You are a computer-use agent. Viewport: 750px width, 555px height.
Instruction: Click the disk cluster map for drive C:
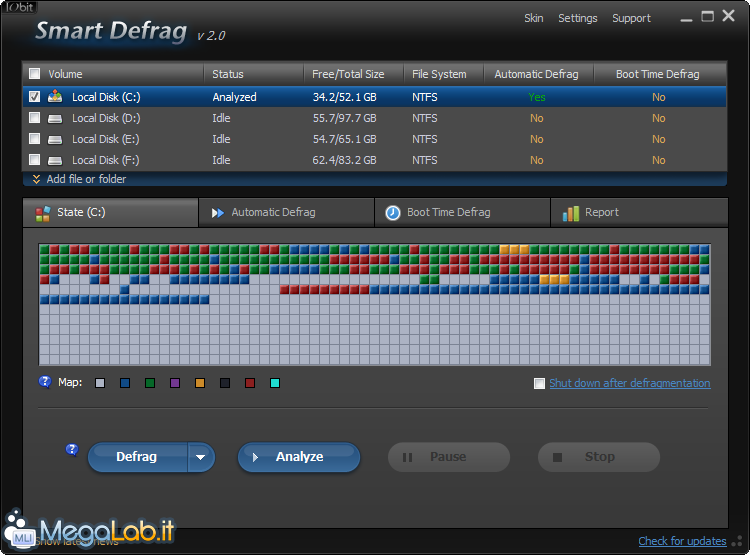tap(375, 305)
